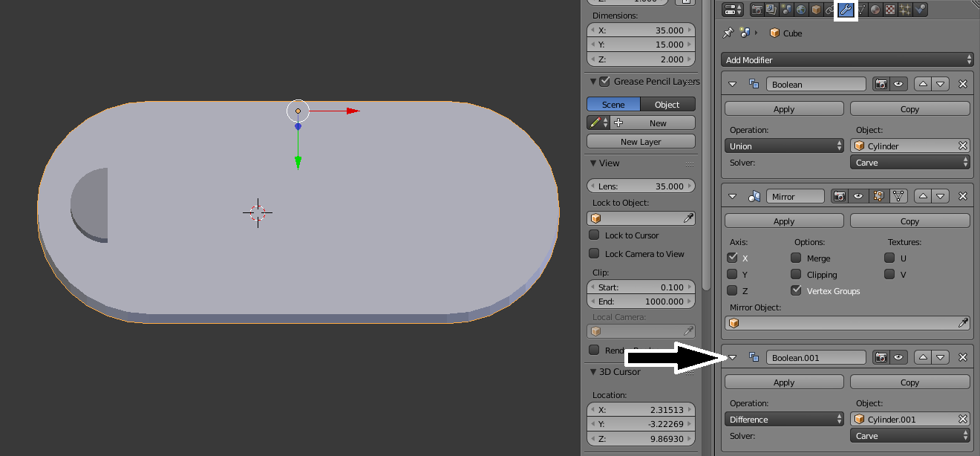Enable the Textures U checkbox
The height and width of the screenshot is (456, 980).
[889, 258]
